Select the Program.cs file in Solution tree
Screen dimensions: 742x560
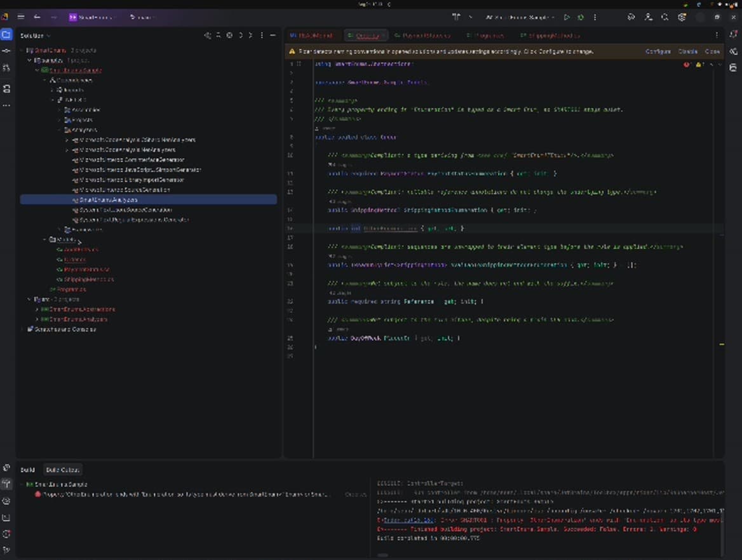click(69, 290)
